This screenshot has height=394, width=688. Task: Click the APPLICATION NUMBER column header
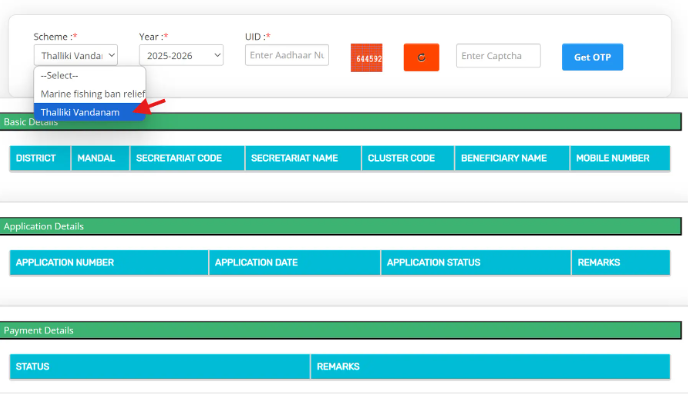tap(109, 262)
